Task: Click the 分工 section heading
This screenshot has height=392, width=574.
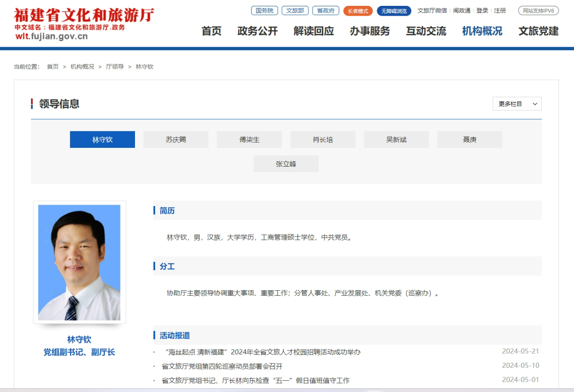Action: point(167,267)
